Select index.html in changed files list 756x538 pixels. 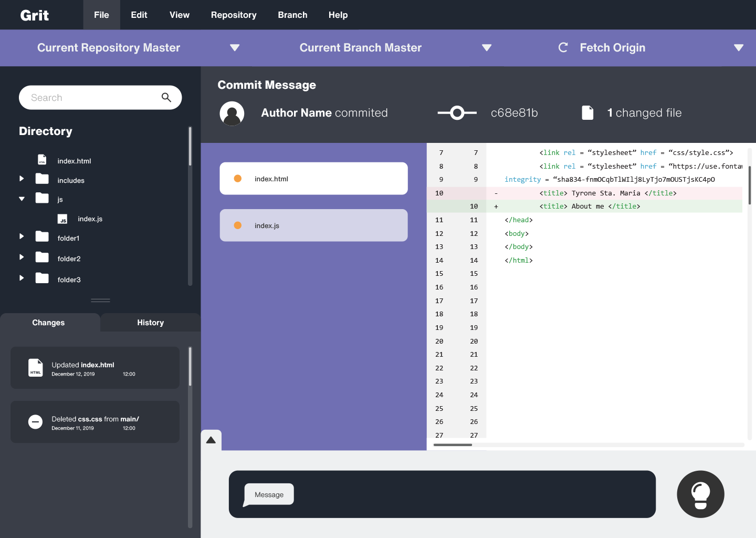[x=313, y=179]
